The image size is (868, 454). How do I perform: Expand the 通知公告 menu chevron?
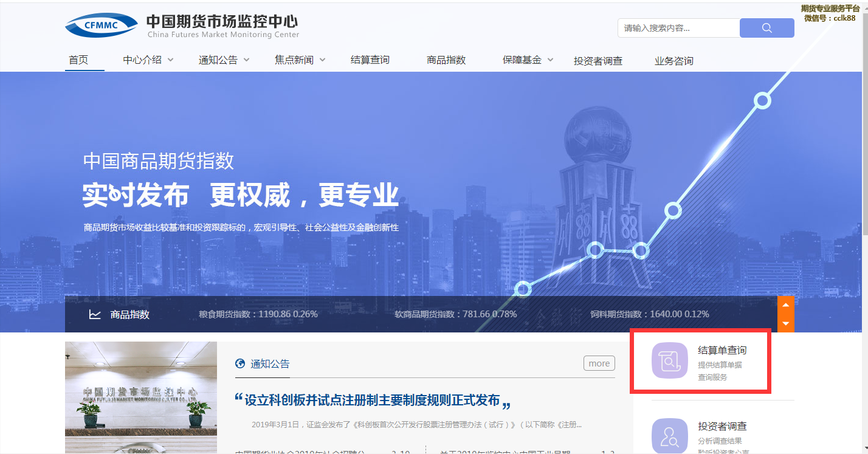point(247,60)
